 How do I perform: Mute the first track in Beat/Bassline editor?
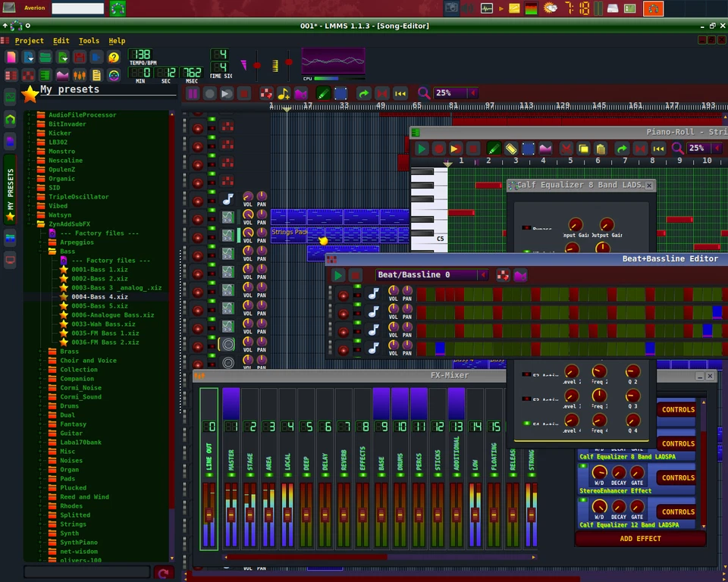click(x=357, y=286)
